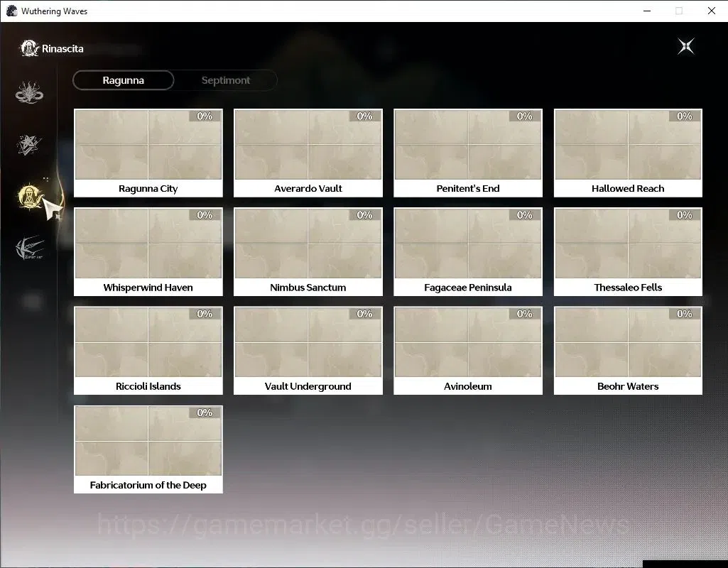
Task: Click the 0% badge on Fabricatorium of the Deep
Action: click(x=205, y=413)
